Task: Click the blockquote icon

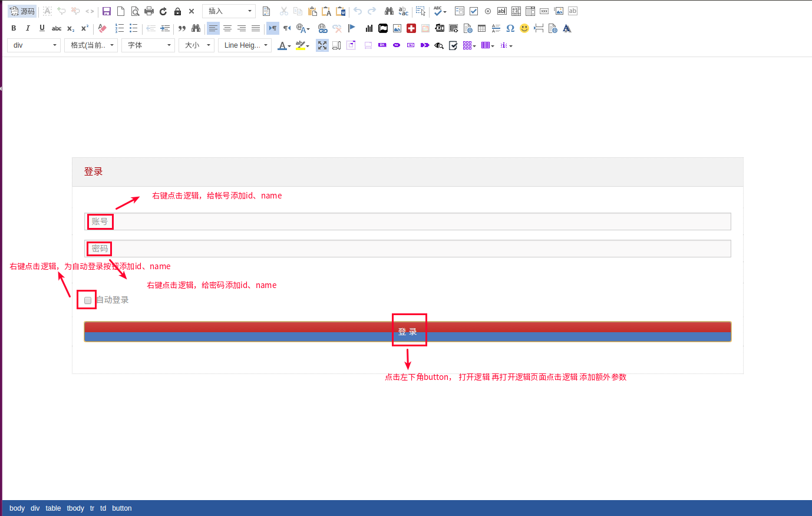Action: [182, 28]
